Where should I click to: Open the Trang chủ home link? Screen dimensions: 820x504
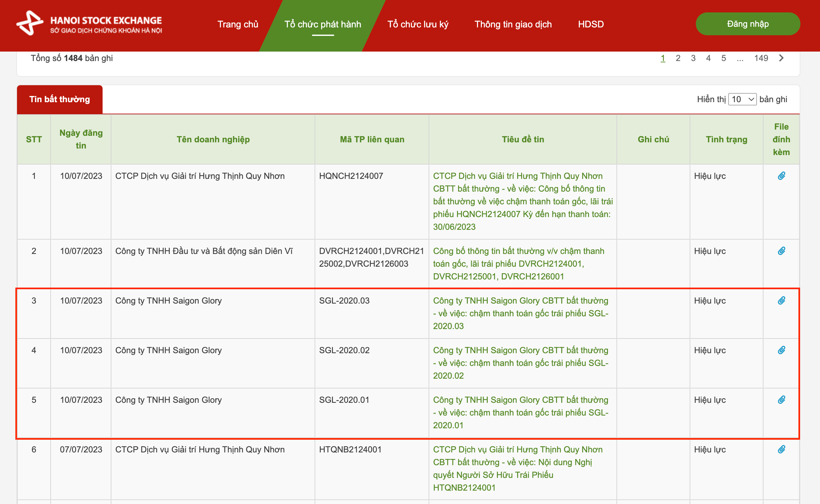tap(238, 24)
